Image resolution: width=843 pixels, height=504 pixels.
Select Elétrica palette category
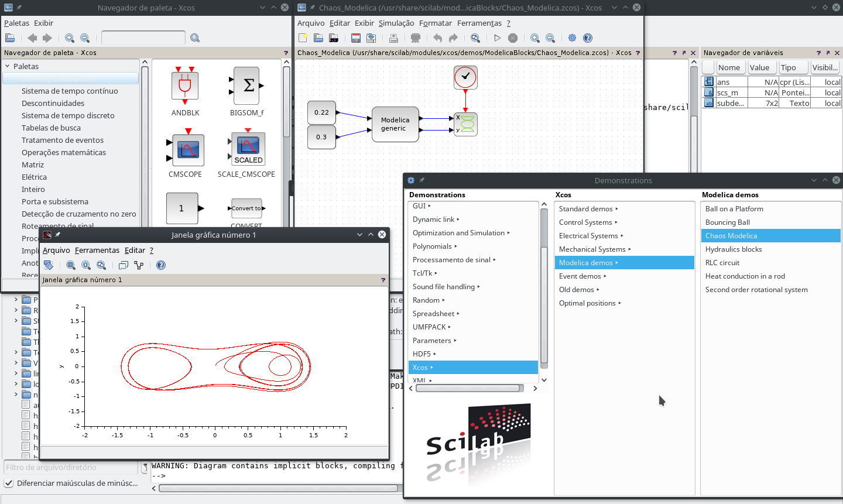(x=34, y=177)
